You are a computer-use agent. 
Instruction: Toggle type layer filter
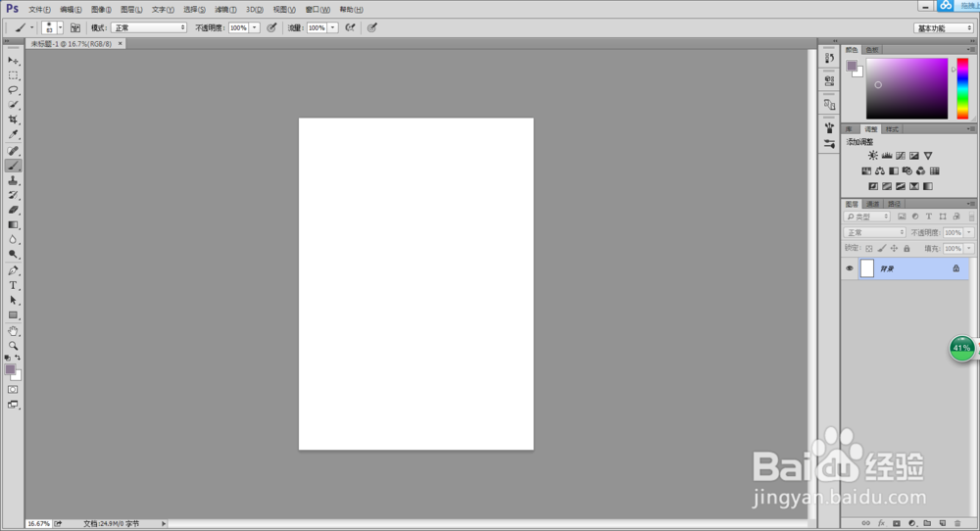click(x=929, y=217)
